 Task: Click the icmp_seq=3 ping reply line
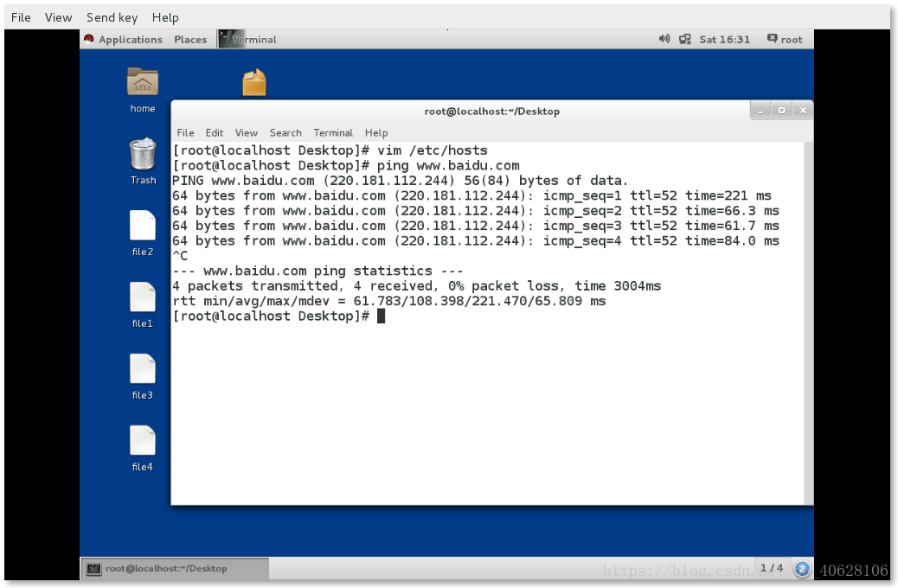476,226
